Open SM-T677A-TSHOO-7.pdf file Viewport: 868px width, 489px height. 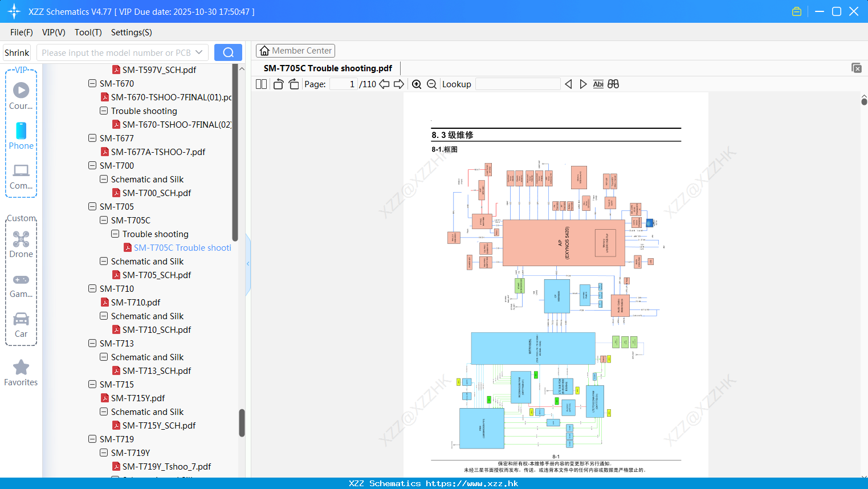[x=158, y=152]
